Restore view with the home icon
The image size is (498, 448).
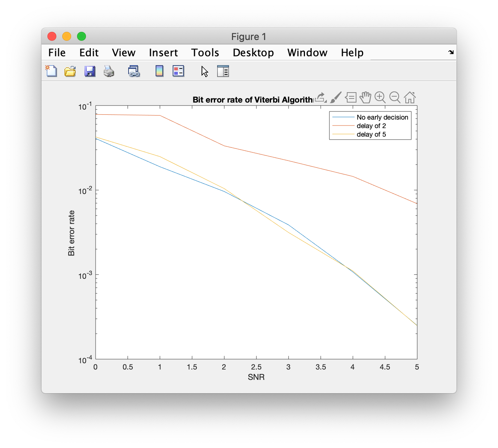point(410,97)
